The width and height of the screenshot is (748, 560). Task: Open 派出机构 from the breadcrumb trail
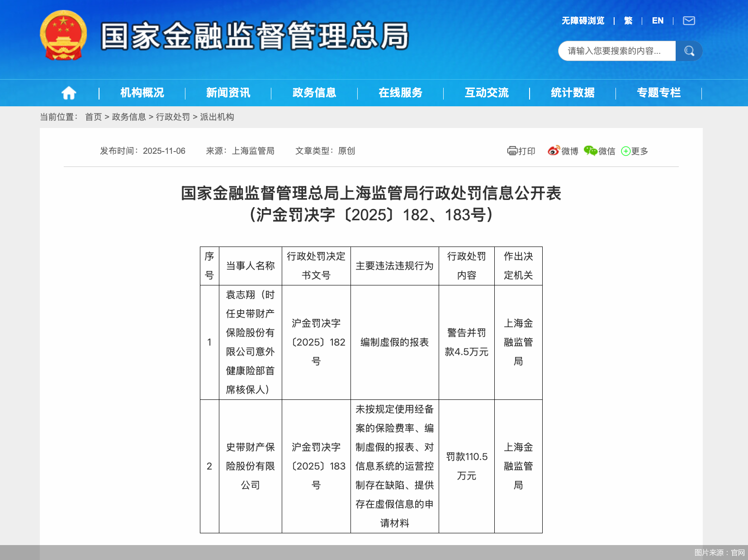tap(218, 117)
